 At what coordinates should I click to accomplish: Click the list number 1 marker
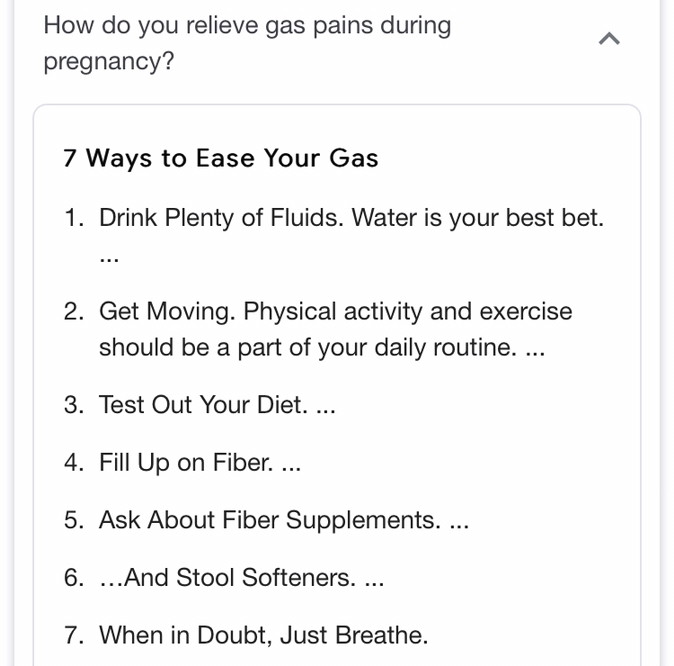74,218
